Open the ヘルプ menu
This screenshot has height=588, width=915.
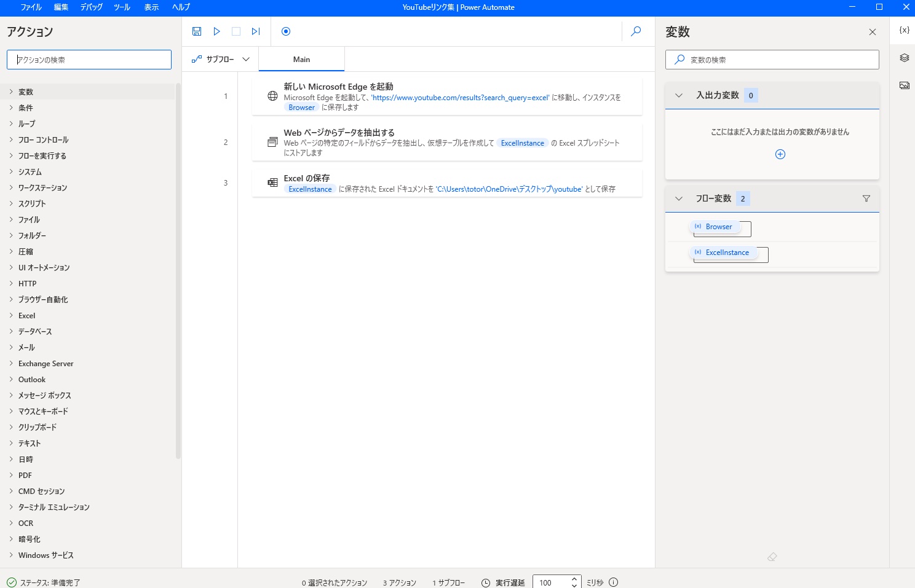pos(181,7)
